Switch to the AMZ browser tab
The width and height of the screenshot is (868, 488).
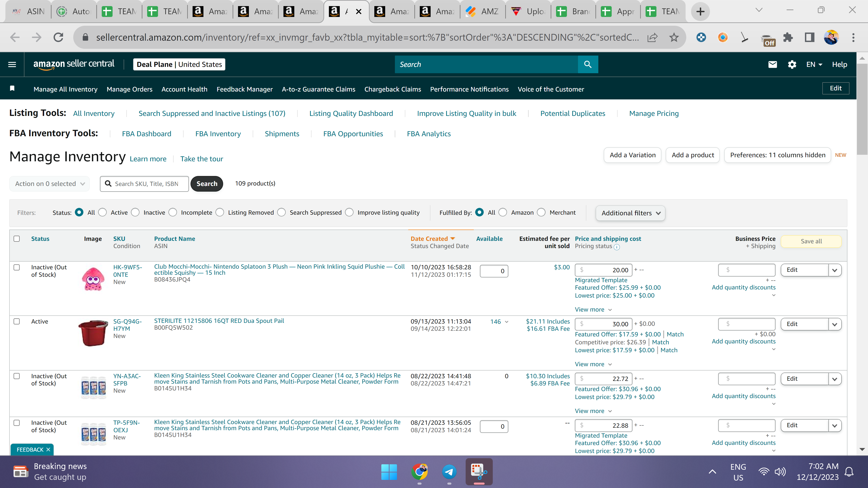pos(483,12)
